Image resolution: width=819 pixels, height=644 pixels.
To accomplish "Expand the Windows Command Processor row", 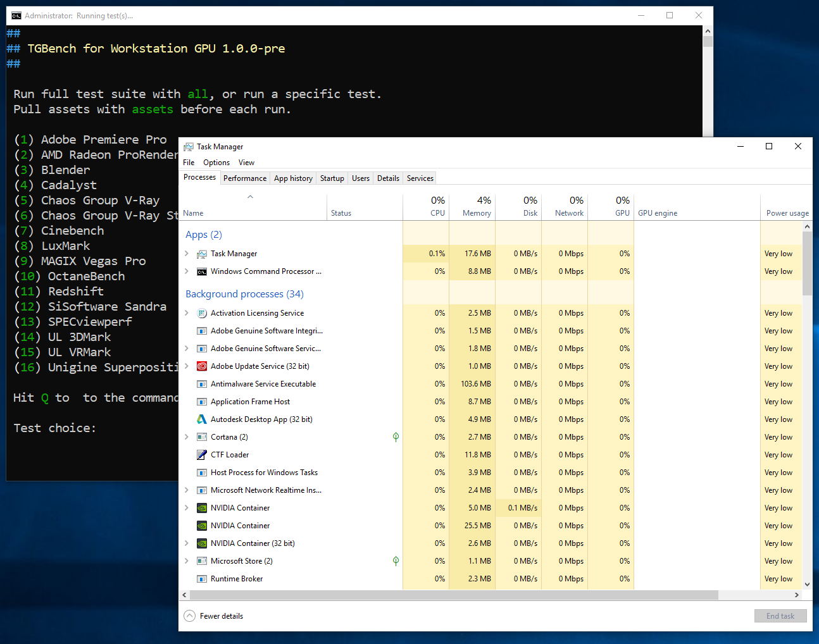I will [x=187, y=271].
